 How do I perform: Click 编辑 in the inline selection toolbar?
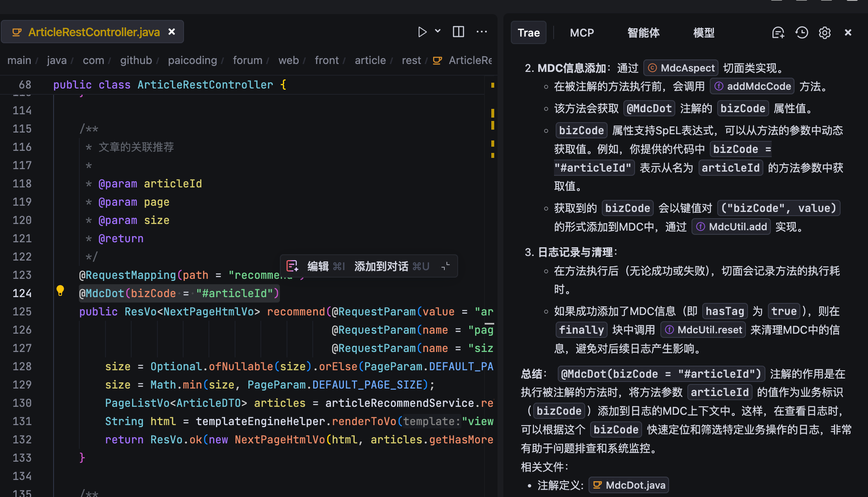tap(318, 266)
